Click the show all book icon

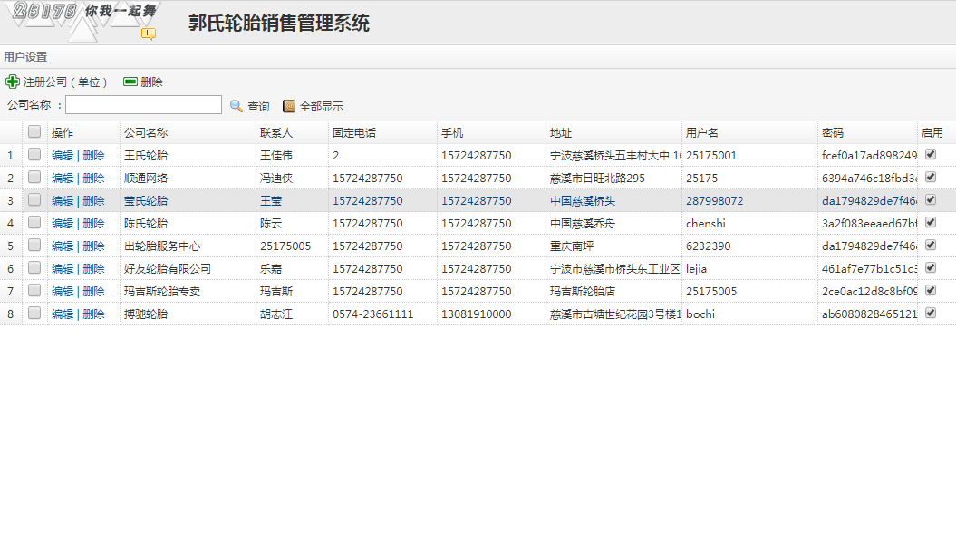(290, 106)
